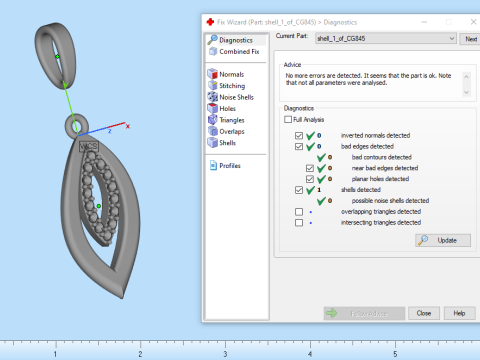Viewport: 480px width, 360px height.
Task: Enable intersecting triangles detected checkbox
Action: (299, 222)
